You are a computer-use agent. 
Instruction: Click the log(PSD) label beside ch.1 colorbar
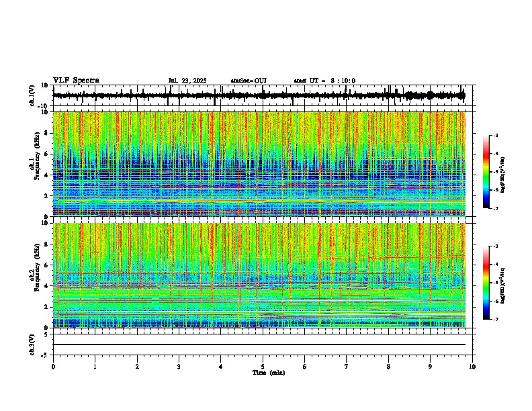click(x=503, y=175)
